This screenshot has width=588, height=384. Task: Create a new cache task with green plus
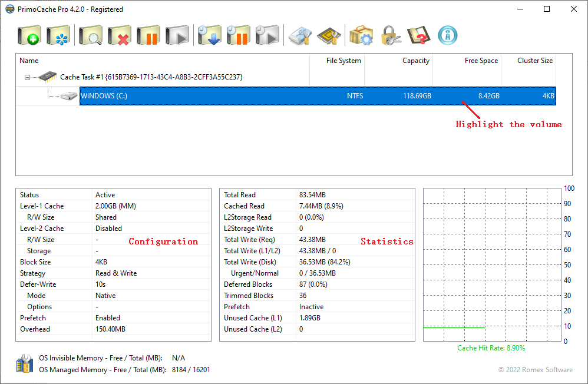pyautogui.click(x=29, y=35)
